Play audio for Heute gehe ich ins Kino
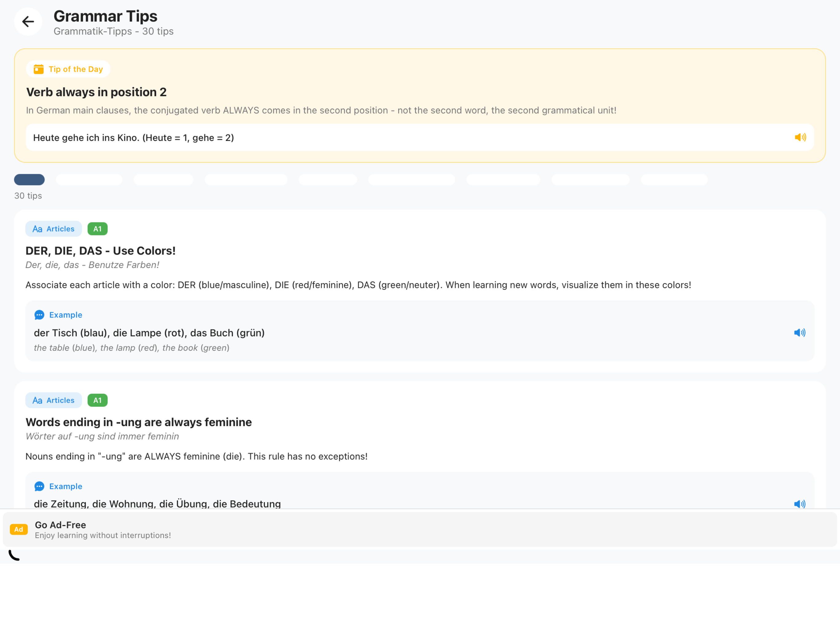Screen dimensions: 840x630 point(800,137)
